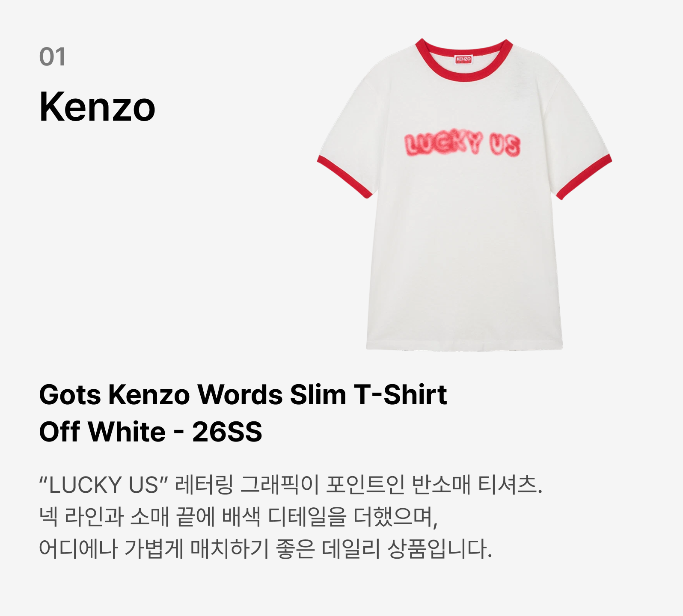The image size is (683, 616).
Task: Click the "01" item number
Action: click(x=52, y=57)
